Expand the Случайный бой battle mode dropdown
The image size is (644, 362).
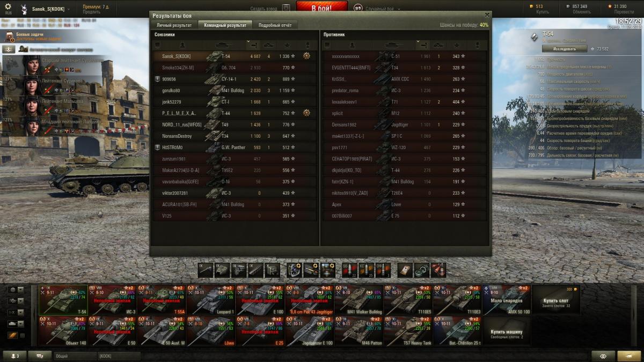coord(400,9)
